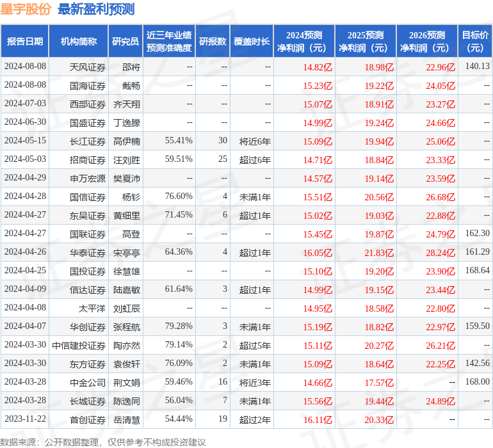The width and height of the screenshot is (493, 448).
Task: Click analyst name 高伊楠
Action: coord(126,141)
